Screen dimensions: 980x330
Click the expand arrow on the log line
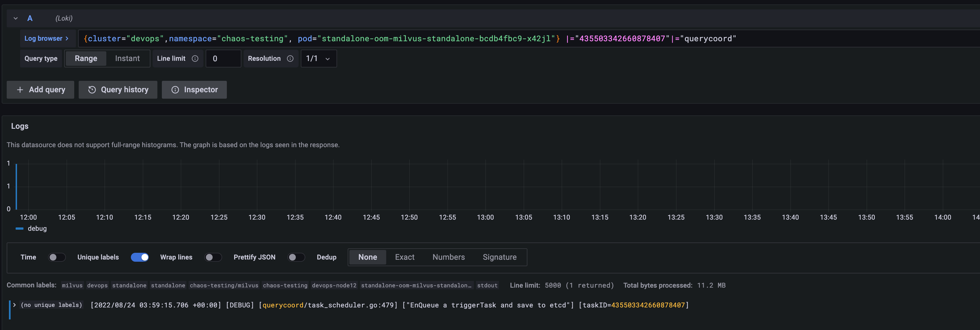[x=15, y=305]
